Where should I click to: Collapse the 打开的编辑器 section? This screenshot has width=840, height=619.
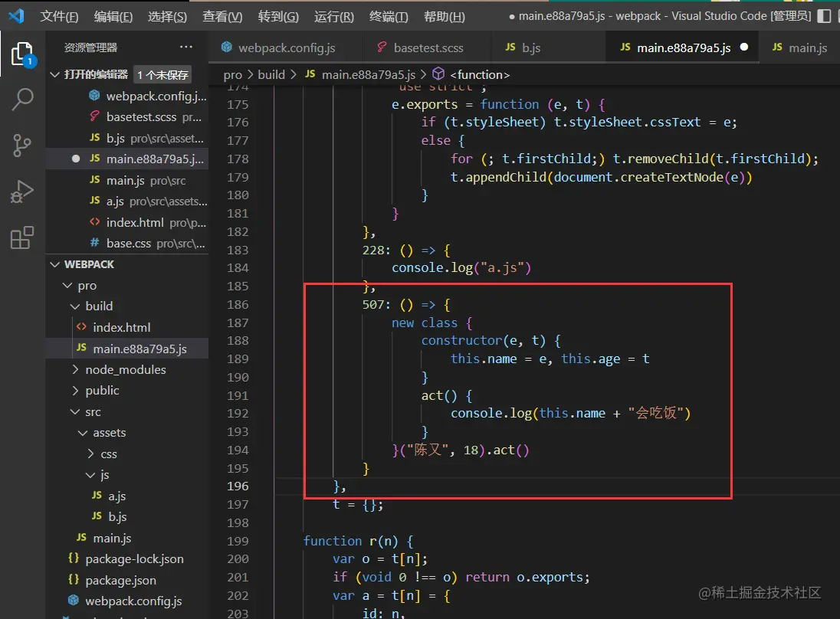(x=54, y=74)
